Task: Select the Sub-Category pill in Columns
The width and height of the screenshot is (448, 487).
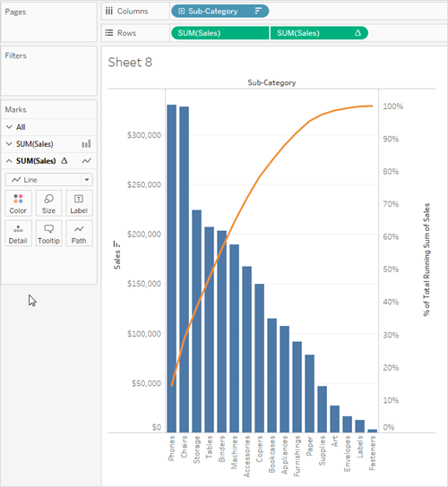Action: (220, 11)
